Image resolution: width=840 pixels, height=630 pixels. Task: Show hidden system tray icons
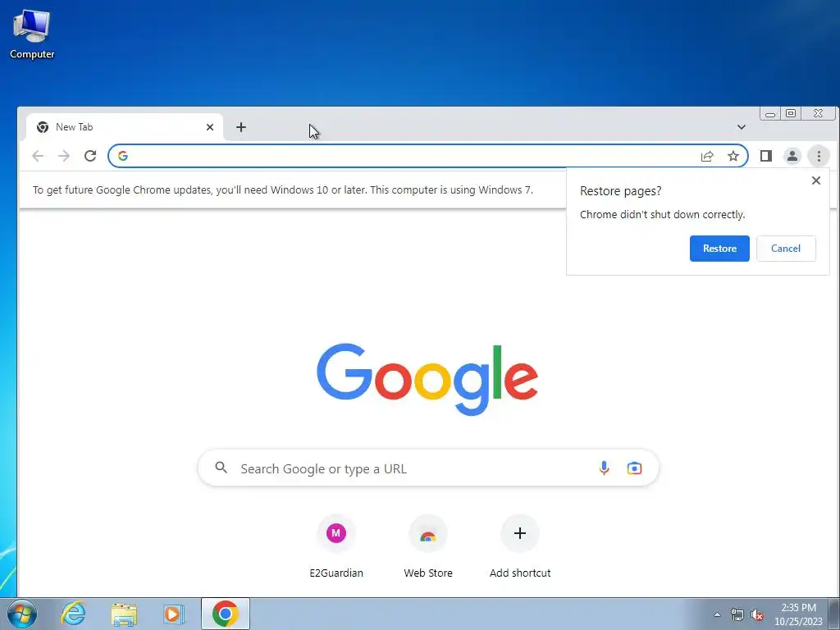[x=717, y=614]
